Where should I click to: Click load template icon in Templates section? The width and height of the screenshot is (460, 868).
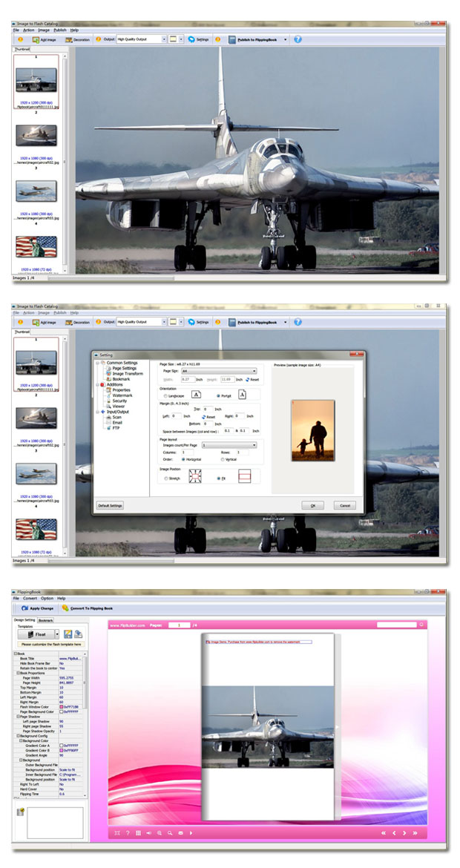[x=79, y=634]
